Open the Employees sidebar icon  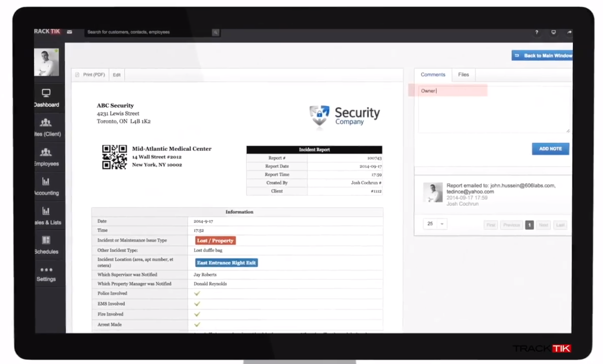click(x=46, y=152)
